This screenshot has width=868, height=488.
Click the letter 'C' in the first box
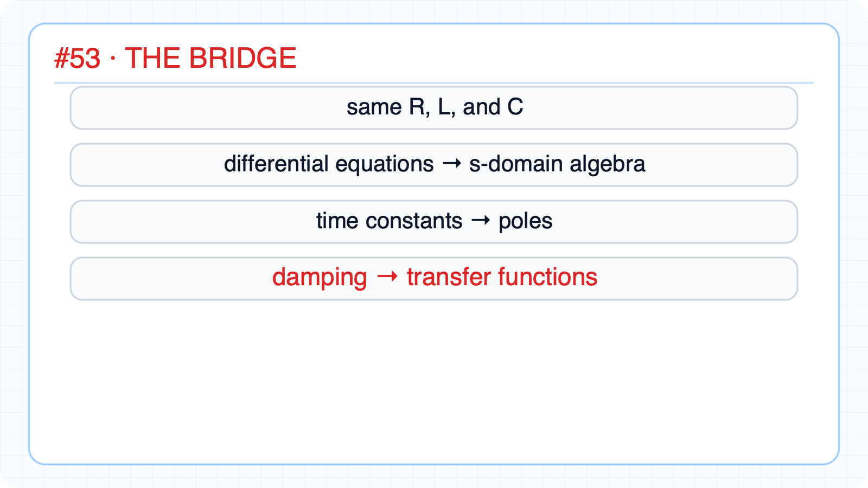(x=515, y=107)
